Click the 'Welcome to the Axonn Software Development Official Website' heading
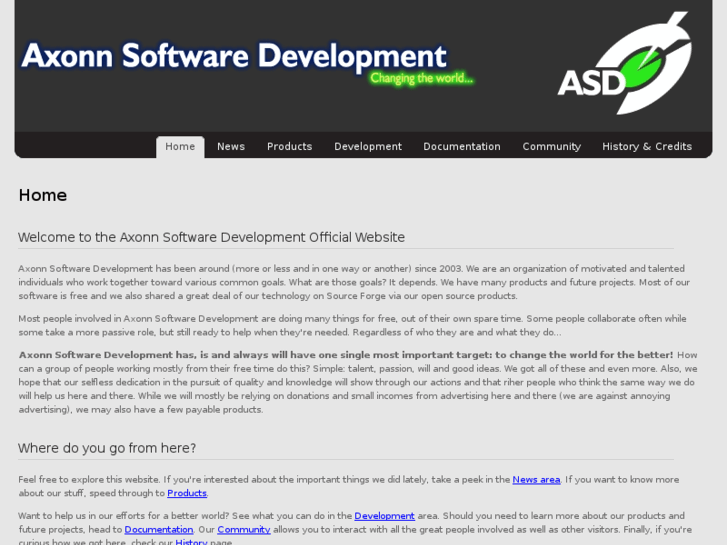 coord(211,237)
